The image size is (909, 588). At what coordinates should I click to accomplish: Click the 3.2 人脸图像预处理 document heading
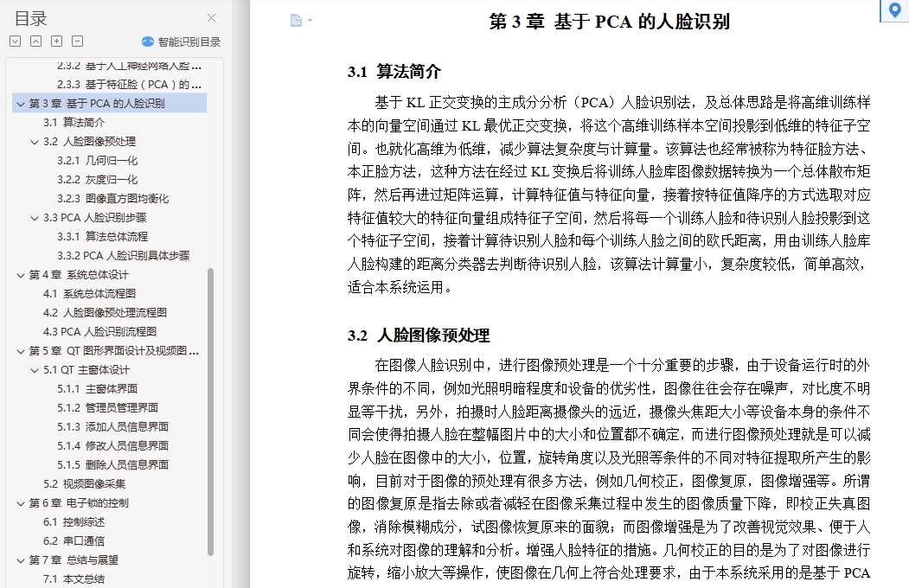point(419,336)
